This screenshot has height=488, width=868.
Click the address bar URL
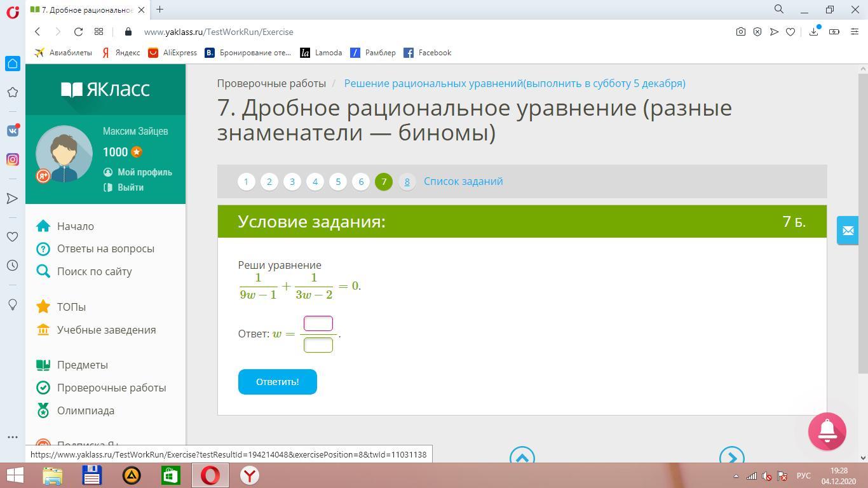click(219, 32)
